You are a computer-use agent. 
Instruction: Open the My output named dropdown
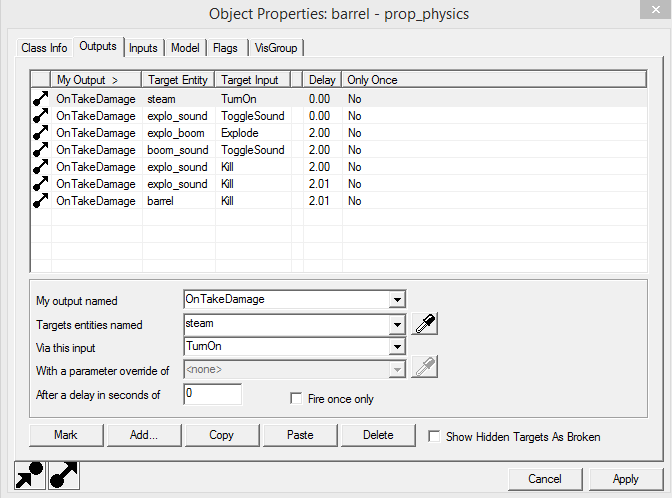point(397,299)
